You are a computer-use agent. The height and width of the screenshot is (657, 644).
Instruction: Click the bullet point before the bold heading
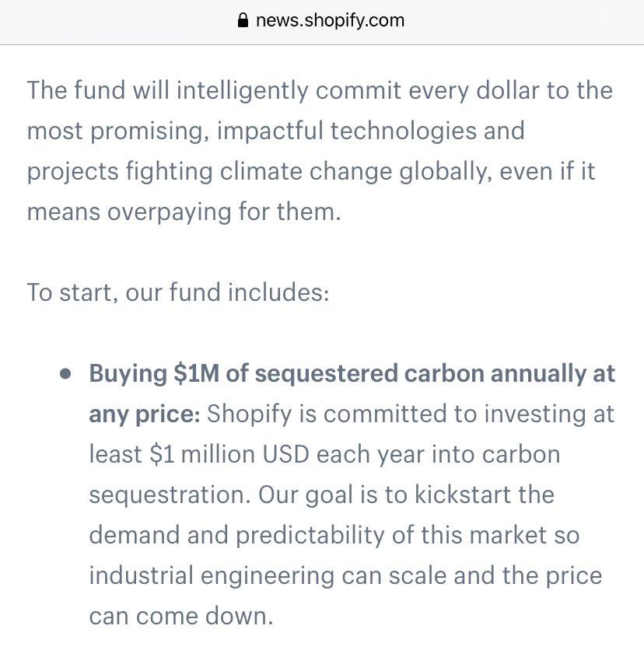[x=66, y=374]
